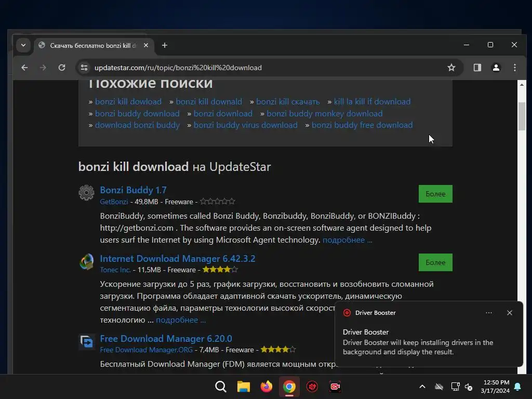Open related search bonzi kill скачать
The image size is (532, 399).
(x=288, y=101)
